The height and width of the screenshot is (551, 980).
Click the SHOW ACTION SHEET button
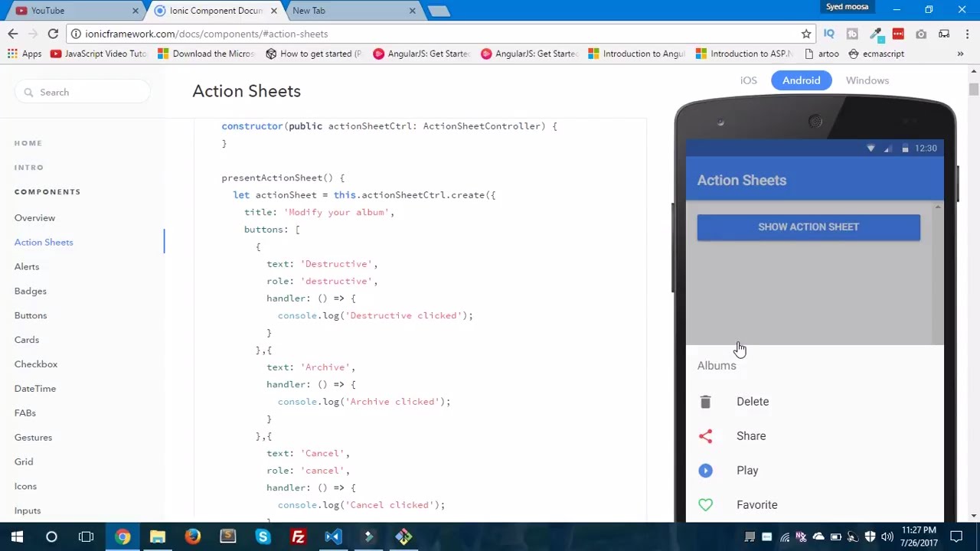(x=808, y=227)
